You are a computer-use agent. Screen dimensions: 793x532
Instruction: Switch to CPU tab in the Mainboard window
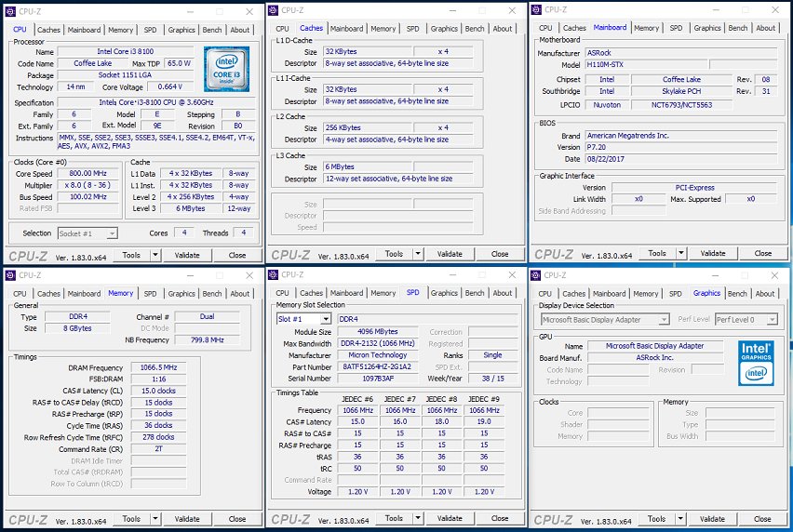tap(545, 28)
